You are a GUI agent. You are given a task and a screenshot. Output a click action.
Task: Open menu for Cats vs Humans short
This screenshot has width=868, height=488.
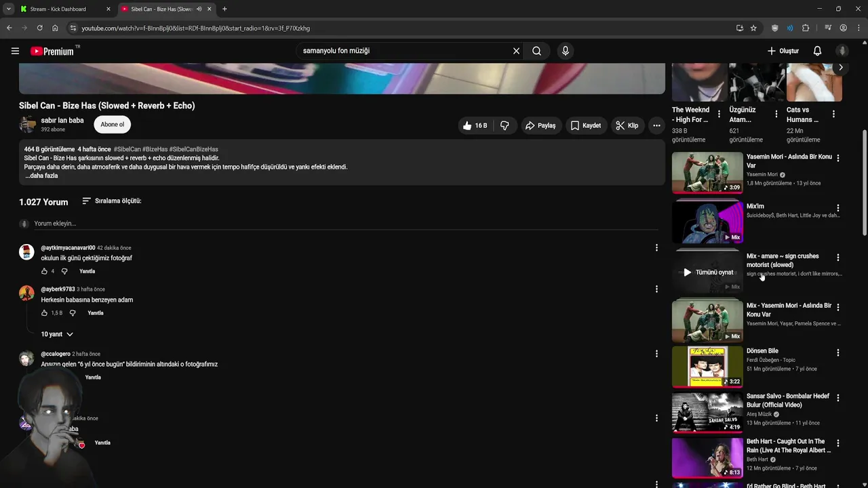click(833, 114)
